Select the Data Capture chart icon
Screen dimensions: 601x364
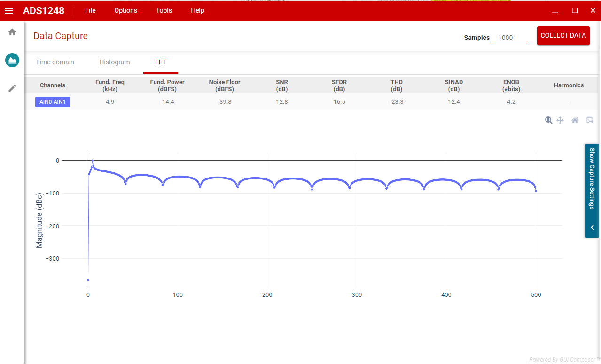(x=12, y=60)
